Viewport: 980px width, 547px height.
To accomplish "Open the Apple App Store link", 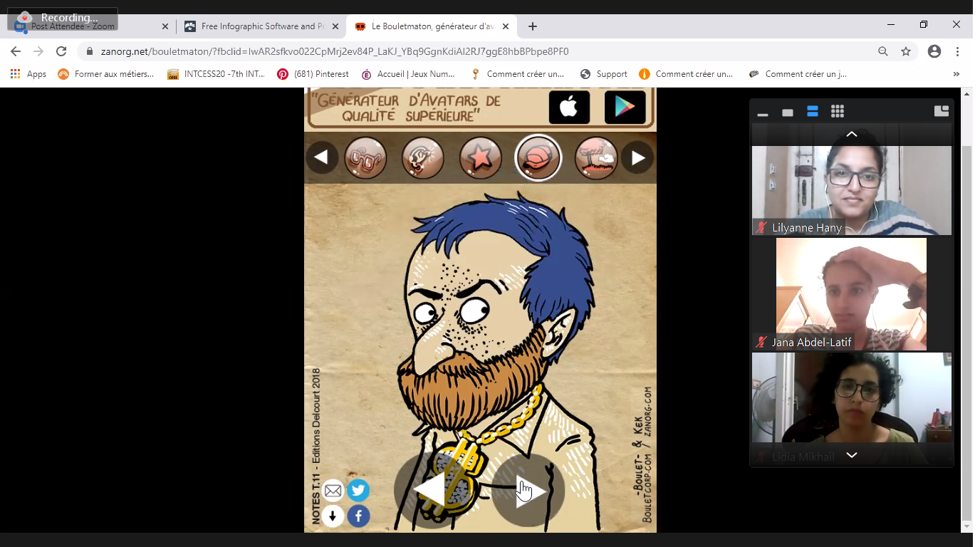I will [x=569, y=108].
